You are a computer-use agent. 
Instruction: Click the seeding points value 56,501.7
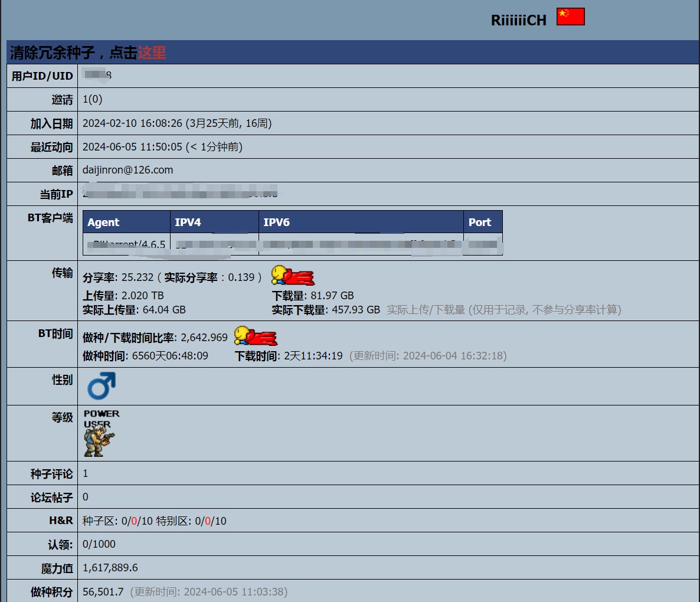coord(103,591)
